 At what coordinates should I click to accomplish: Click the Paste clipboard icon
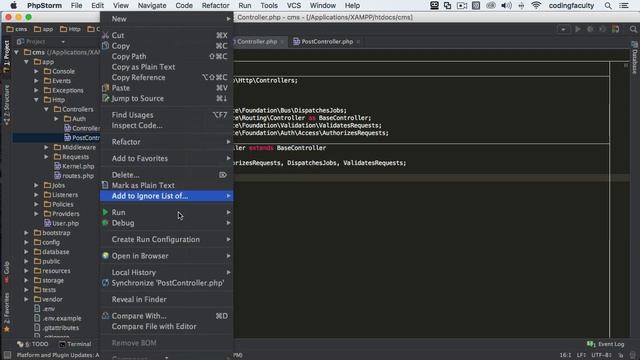105,88
